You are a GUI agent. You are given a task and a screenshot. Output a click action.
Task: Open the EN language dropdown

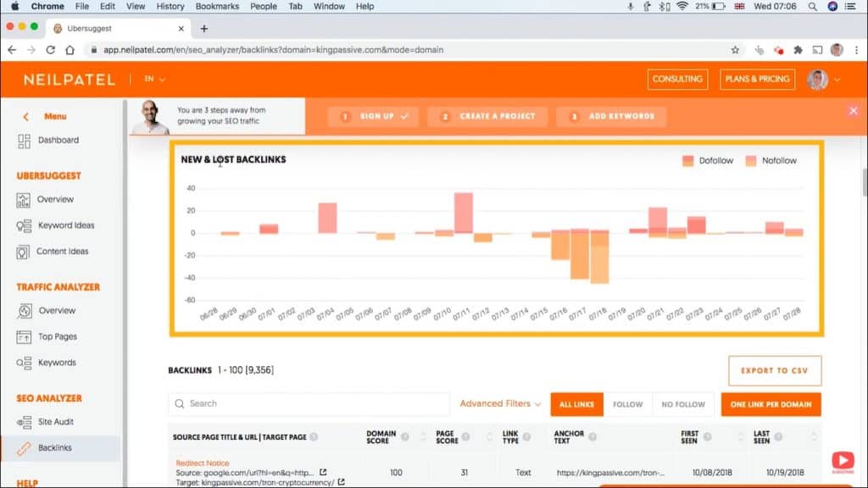[x=154, y=79]
